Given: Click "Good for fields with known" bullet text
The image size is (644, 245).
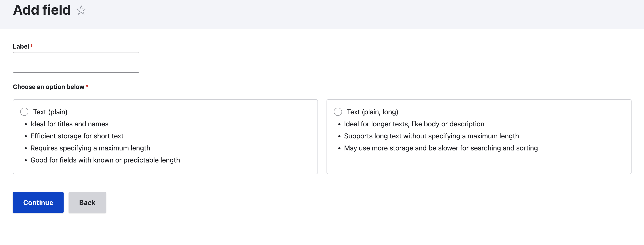Looking at the screenshot, I should point(105,160).
